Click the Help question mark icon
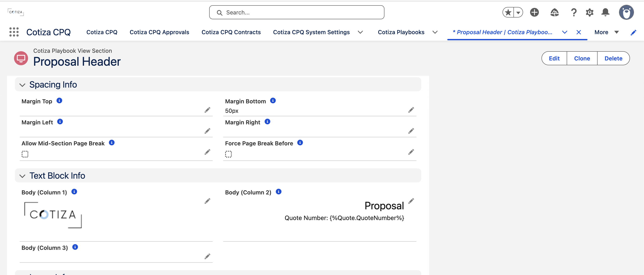The image size is (644, 275). tap(574, 12)
